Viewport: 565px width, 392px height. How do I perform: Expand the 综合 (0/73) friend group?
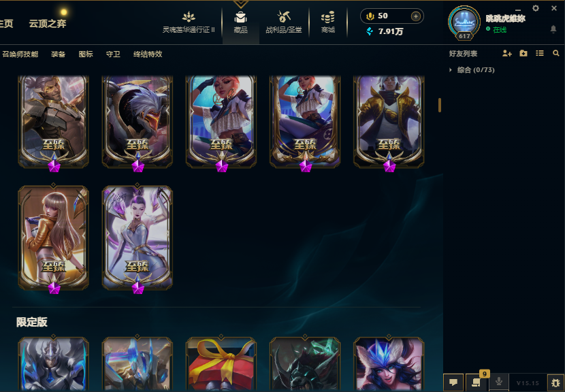(x=472, y=70)
